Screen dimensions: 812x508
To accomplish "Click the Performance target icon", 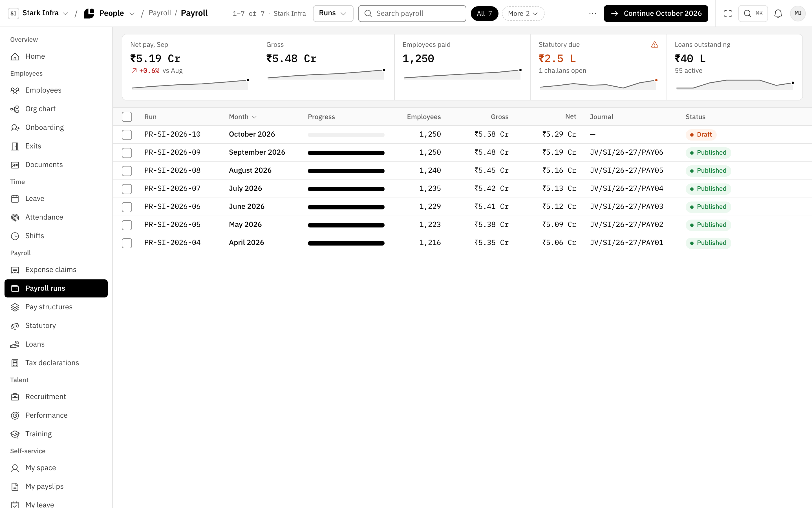I will 15,416.
